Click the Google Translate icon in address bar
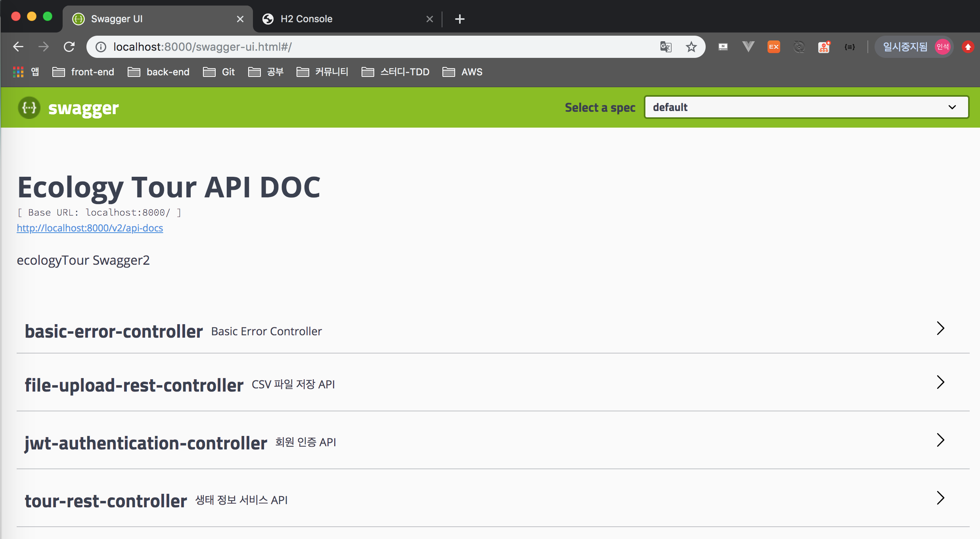Screen dimensions: 980x539 (x=666, y=47)
